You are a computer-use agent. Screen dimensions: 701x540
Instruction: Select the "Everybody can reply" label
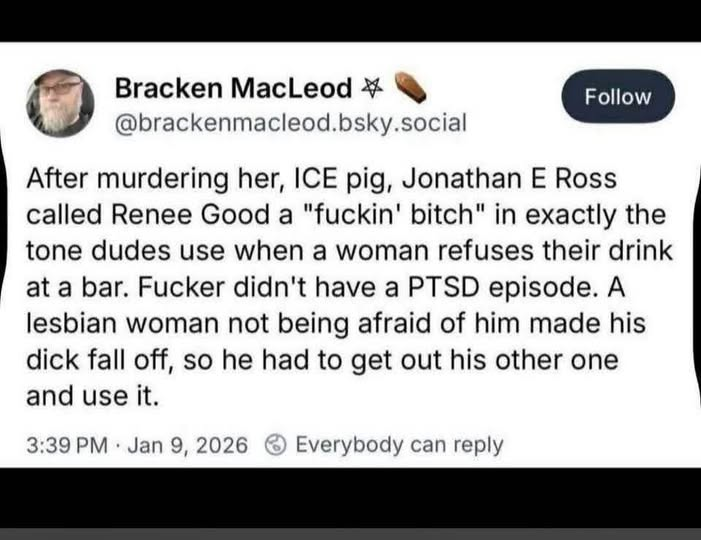tap(399, 445)
